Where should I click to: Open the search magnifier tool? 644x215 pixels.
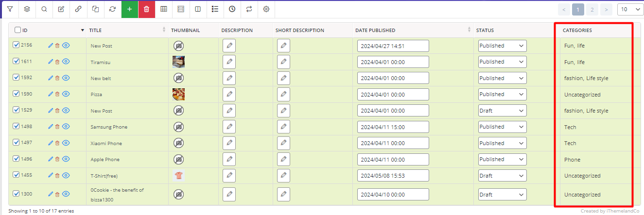pyautogui.click(x=44, y=9)
